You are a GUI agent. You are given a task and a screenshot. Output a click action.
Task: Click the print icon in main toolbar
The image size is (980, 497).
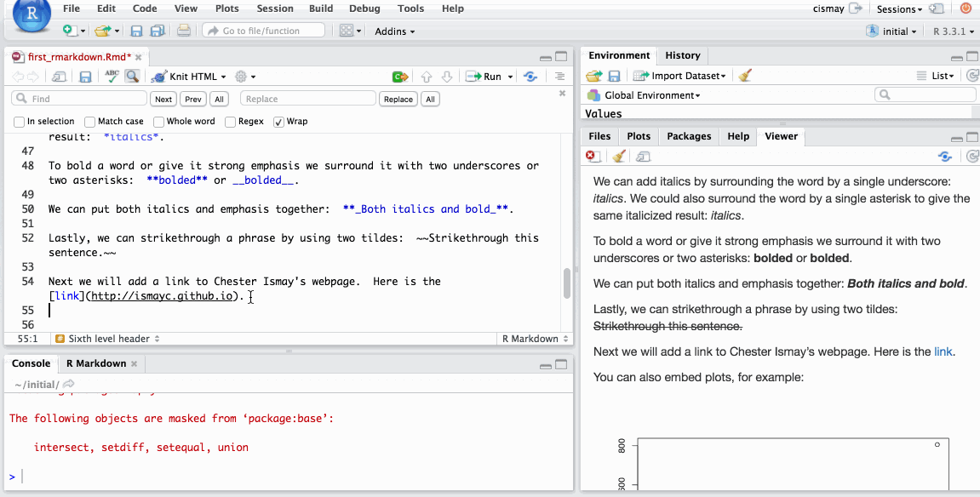[x=183, y=31]
